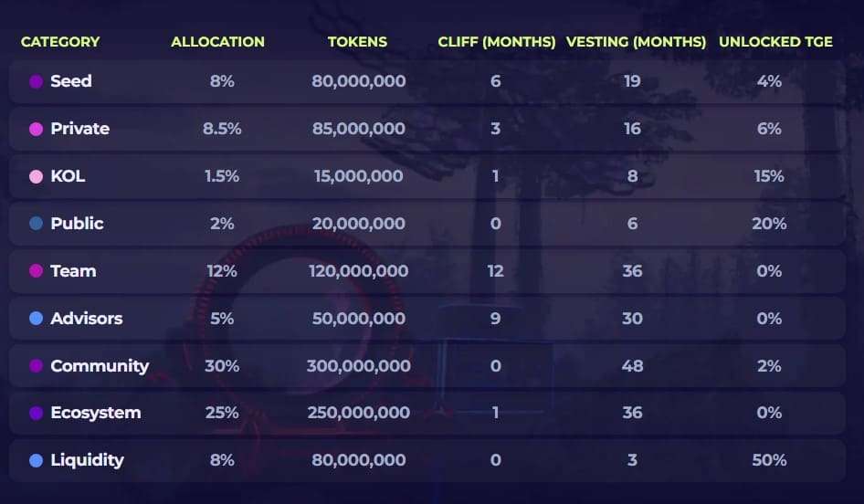Click the magenta dot beside Private

click(37, 129)
